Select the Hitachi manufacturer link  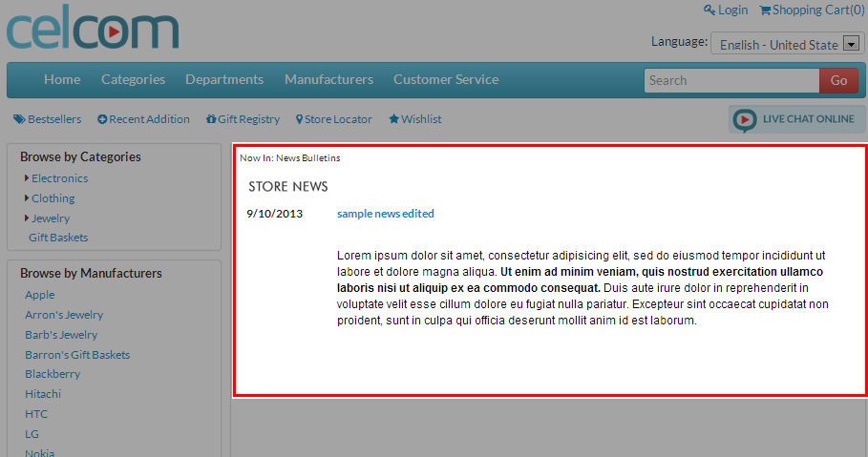click(43, 394)
